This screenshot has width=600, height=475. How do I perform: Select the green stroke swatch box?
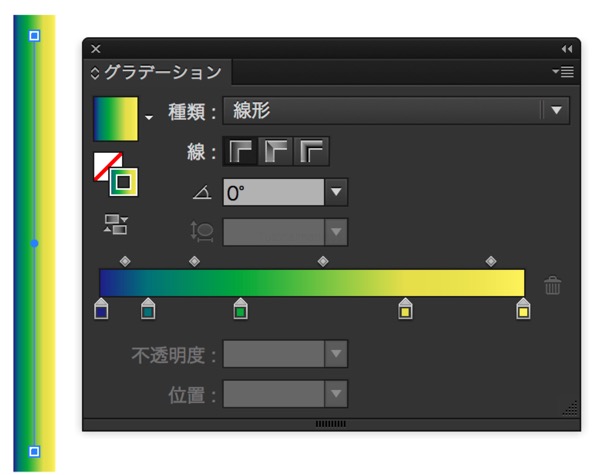(x=125, y=182)
